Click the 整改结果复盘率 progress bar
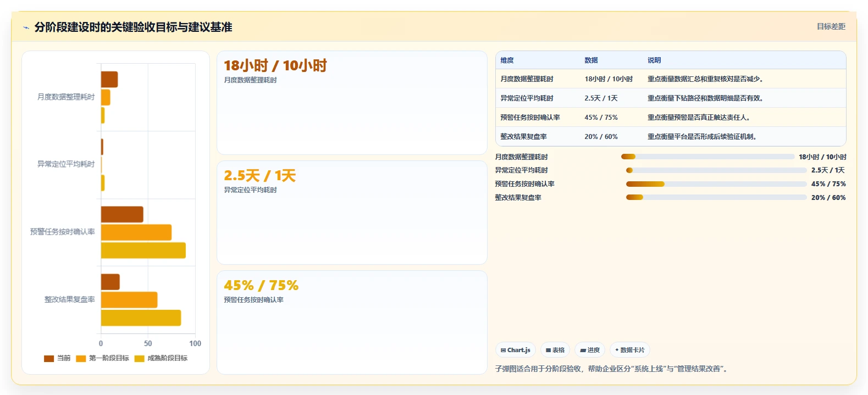Screen dimensions: 868x395 click(716, 197)
